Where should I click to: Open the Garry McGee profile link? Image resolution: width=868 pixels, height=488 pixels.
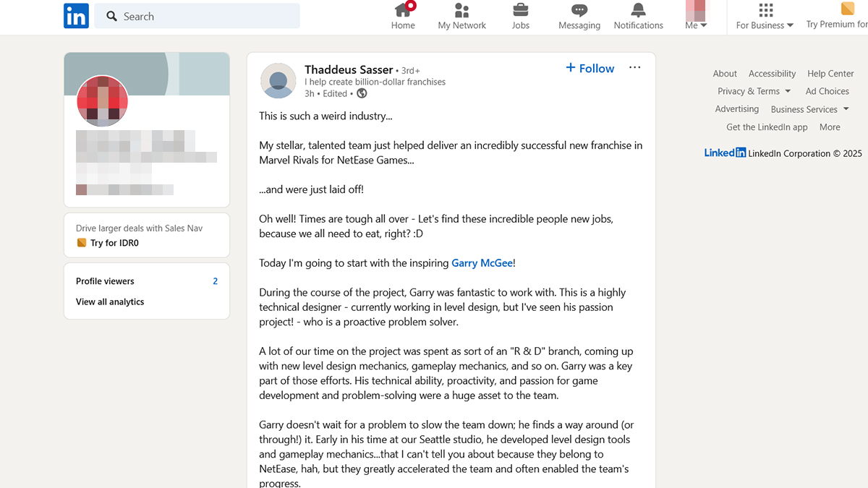(x=482, y=263)
